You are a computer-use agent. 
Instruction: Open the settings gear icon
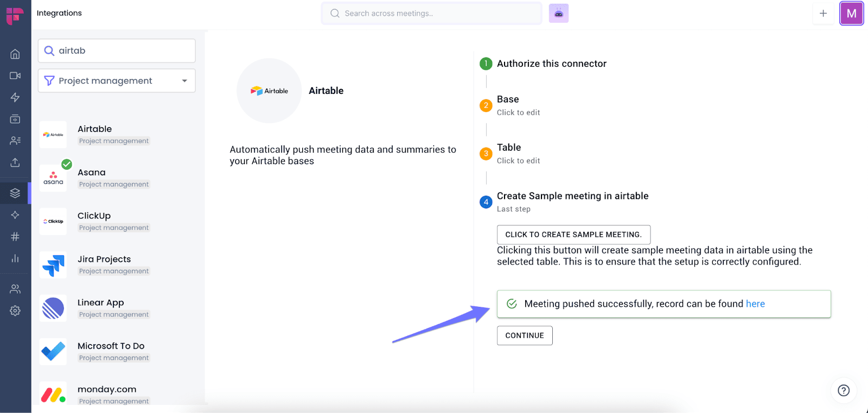click(x=15, y=311)
